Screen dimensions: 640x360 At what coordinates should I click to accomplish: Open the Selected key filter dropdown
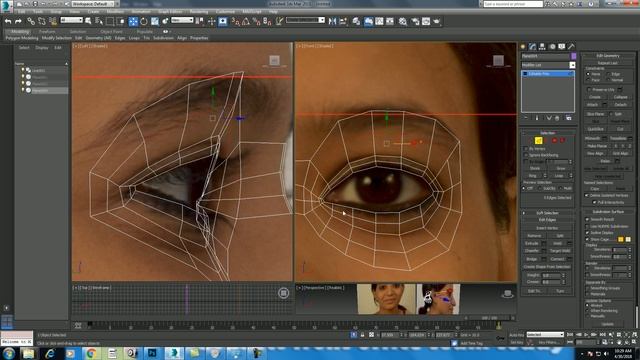pyautogui.click(x=544, y=335)
